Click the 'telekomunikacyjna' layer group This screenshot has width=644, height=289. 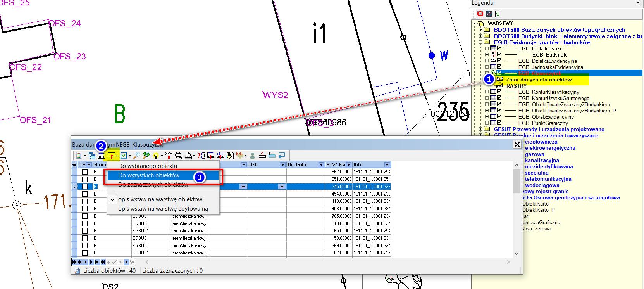point(548,179)
